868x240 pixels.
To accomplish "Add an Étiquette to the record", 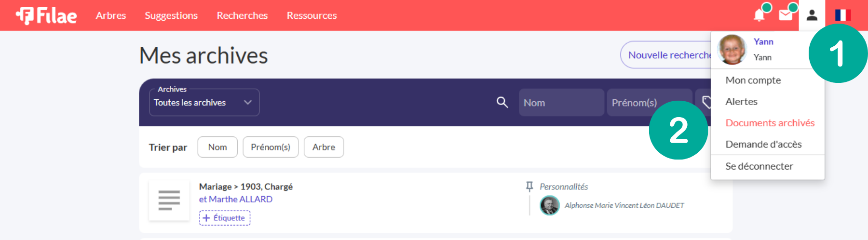I will (x=225, y=218).
